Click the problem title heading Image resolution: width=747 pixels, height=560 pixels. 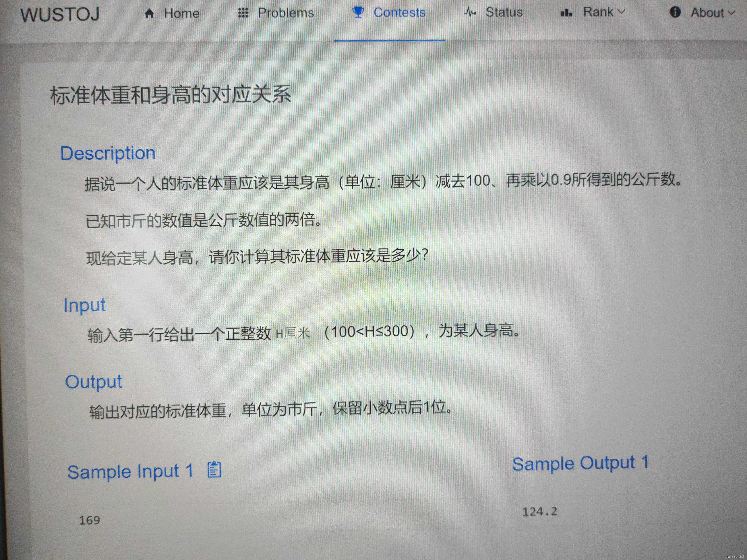[x=171, y=95]
